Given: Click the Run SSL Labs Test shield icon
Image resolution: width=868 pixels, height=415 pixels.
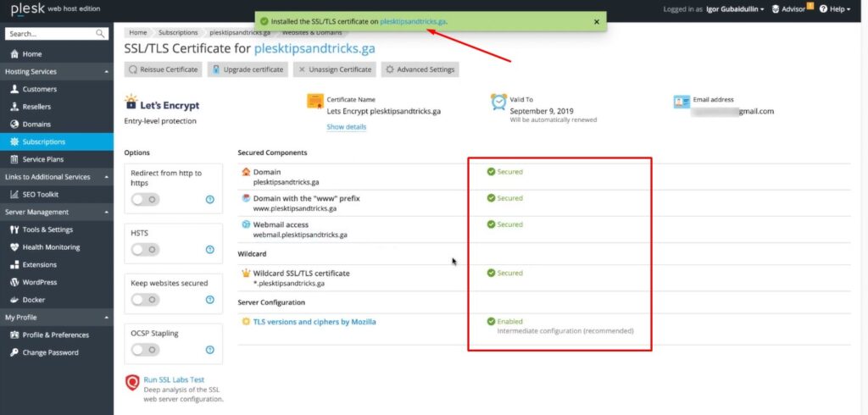Looking at the screenshot, I should pyautogui.click(x=132, y=383).
